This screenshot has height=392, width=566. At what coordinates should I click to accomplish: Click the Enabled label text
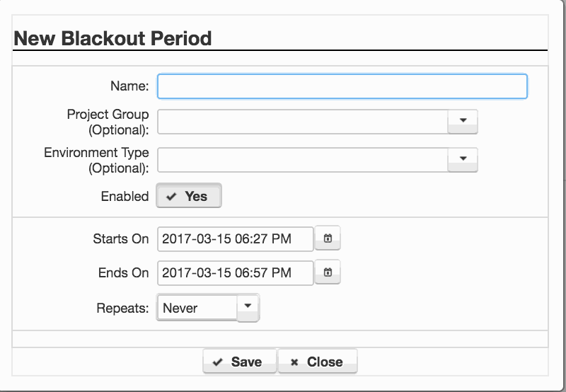[x=125, y=197]
